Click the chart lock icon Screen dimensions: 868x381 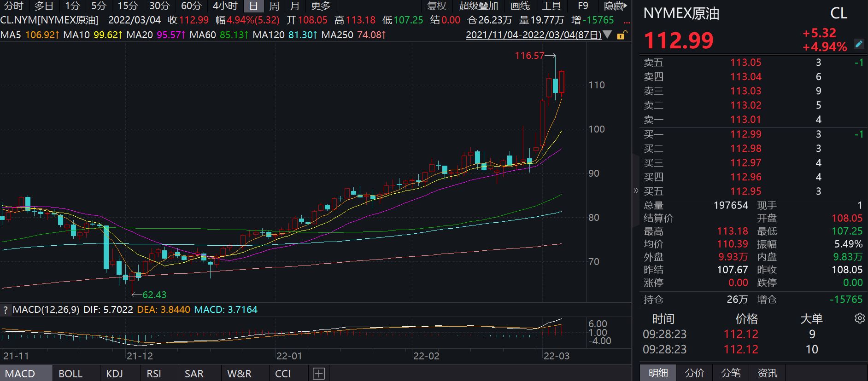[x=622, y=35]
